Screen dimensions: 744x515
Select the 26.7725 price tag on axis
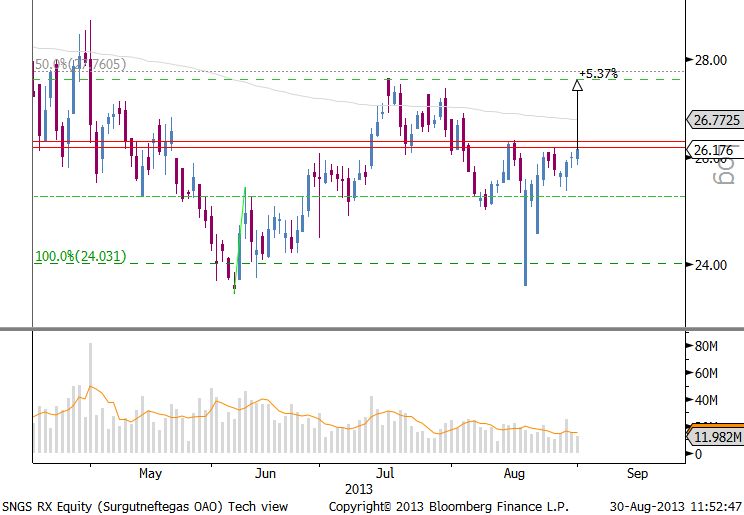(x=714, y=121)
